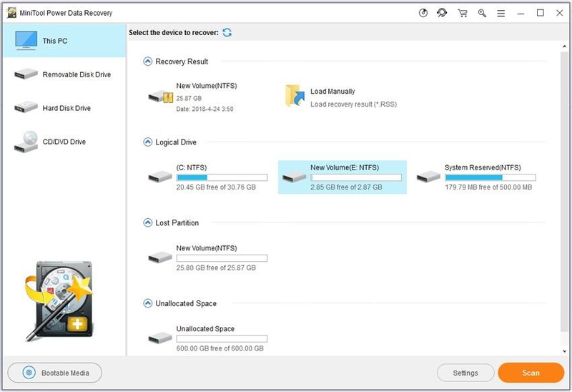Image resolution: width=572 pixels, height=392 pixels.
Task: Click '600.00 GB free of 600.00 GB'
Action: pos(220,348)
